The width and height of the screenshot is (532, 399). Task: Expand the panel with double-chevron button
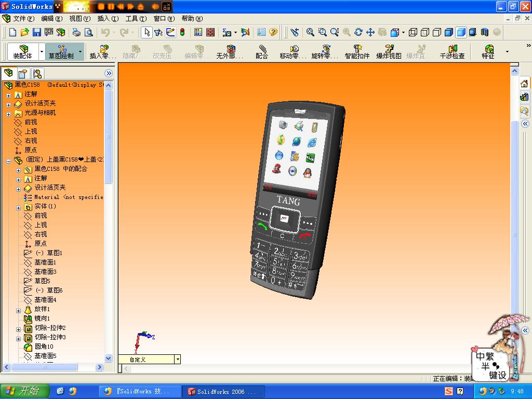click(108, 73)
